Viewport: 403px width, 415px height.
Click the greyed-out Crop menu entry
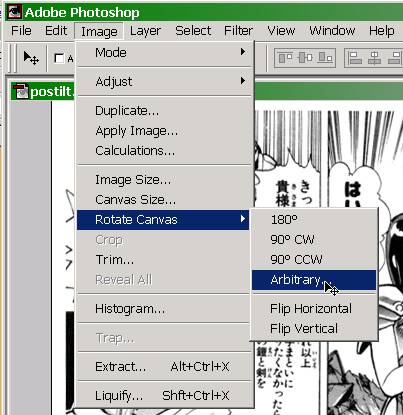pyautogui.click(x=163, y=240)
